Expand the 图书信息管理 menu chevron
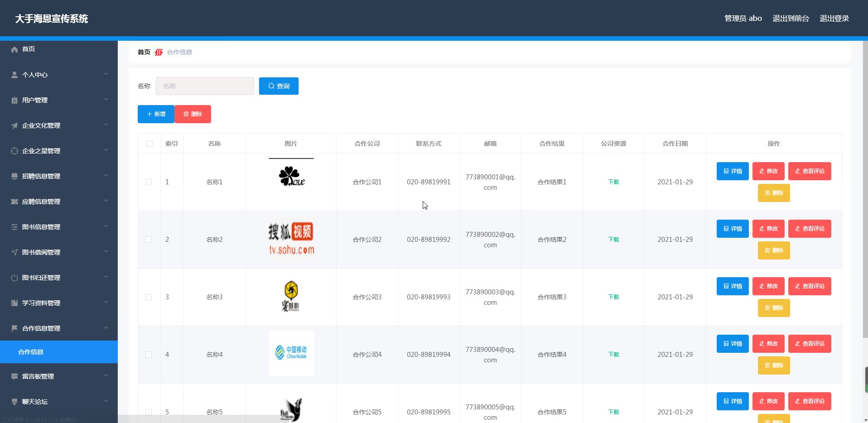Image resolution: width=868 pixels, height=423 pixels. [106, 226]
